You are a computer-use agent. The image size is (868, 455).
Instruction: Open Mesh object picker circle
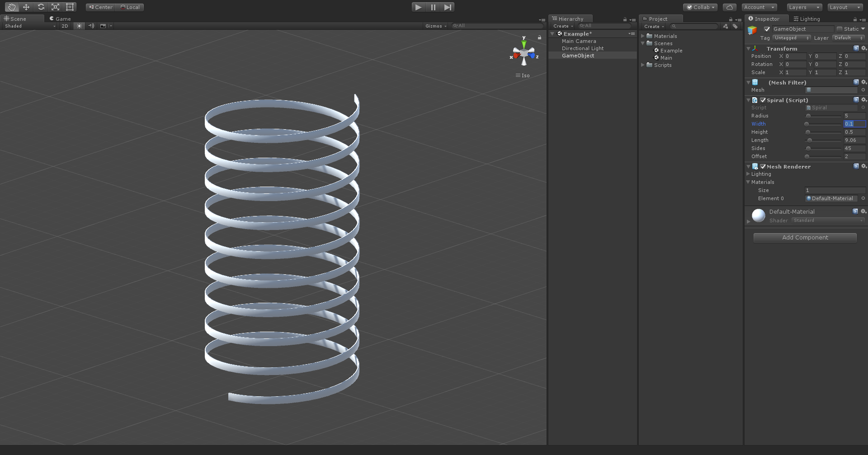tap(863, 90)
